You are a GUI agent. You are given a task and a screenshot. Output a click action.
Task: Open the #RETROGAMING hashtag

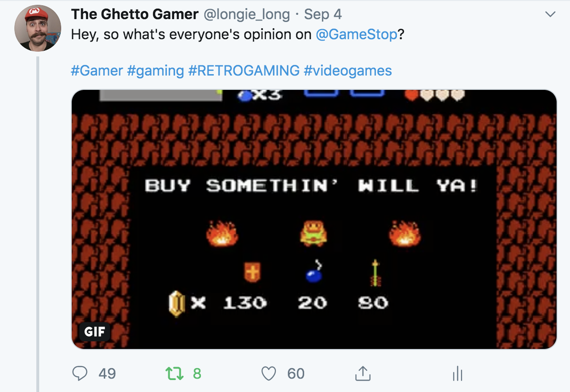pos(244,70)
